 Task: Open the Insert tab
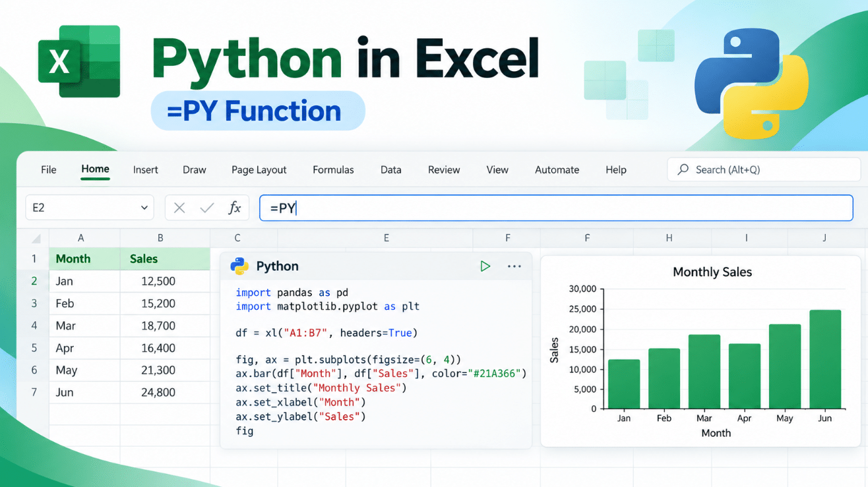click(x=146, y=169)
